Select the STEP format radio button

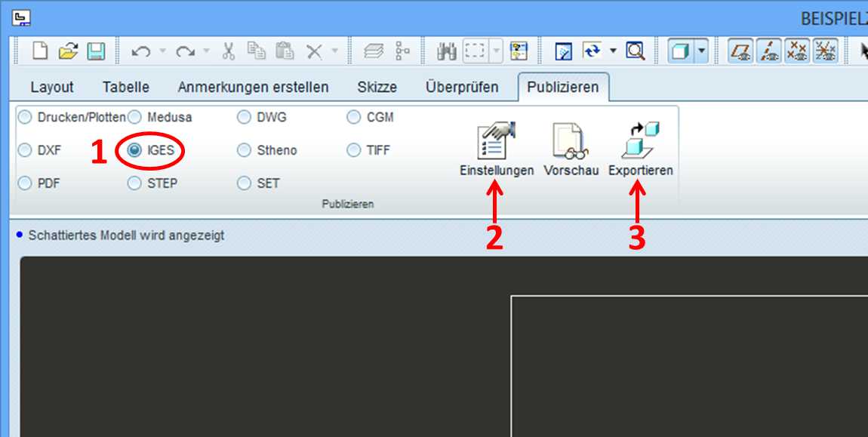(134, 183)
